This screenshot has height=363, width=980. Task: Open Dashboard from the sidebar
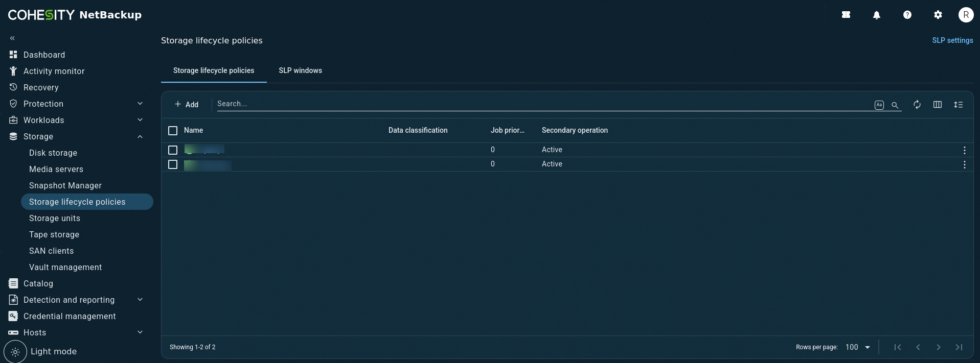44,55
